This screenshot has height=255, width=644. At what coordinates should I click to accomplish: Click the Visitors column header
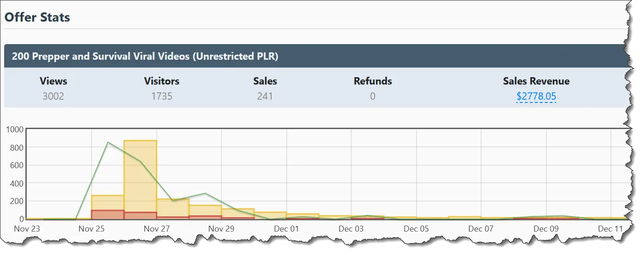pos(161,81)
